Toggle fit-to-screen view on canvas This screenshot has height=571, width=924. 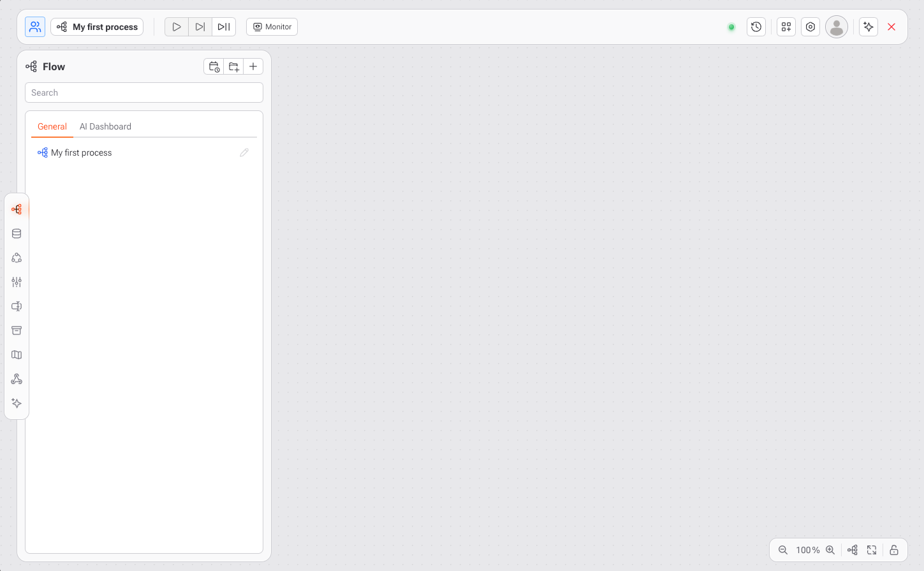coord(872,550)
